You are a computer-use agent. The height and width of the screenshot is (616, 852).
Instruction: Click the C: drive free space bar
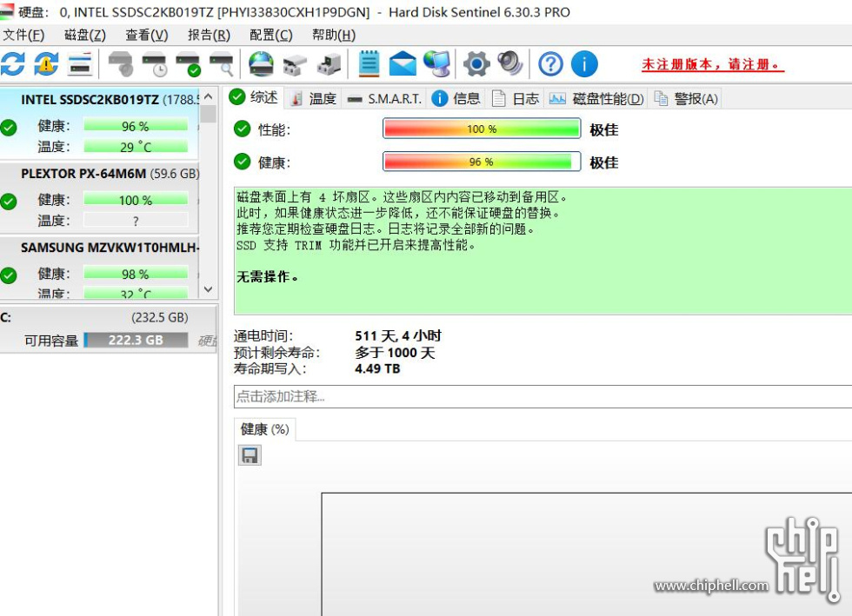(x=136, y=340)
